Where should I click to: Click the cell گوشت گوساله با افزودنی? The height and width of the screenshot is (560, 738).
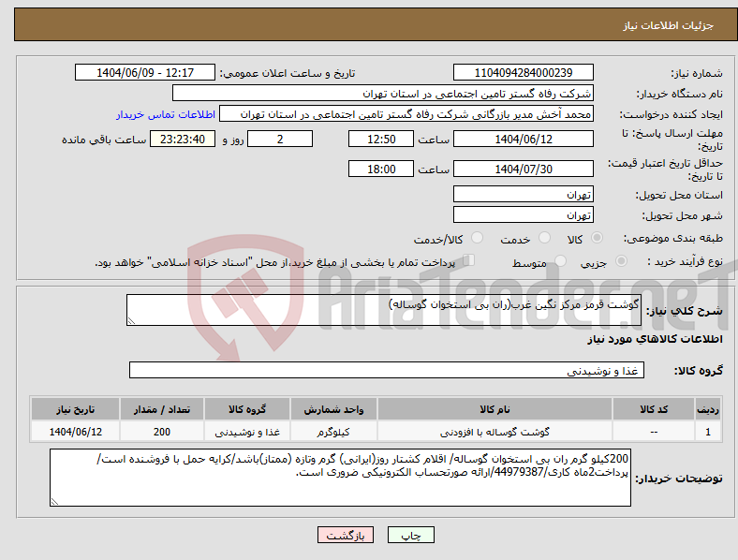494,432
